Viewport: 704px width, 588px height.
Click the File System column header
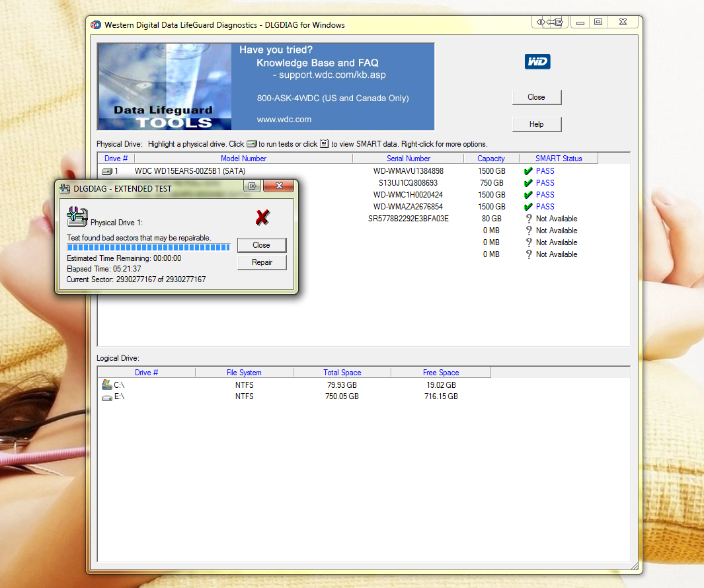[244, 373]
